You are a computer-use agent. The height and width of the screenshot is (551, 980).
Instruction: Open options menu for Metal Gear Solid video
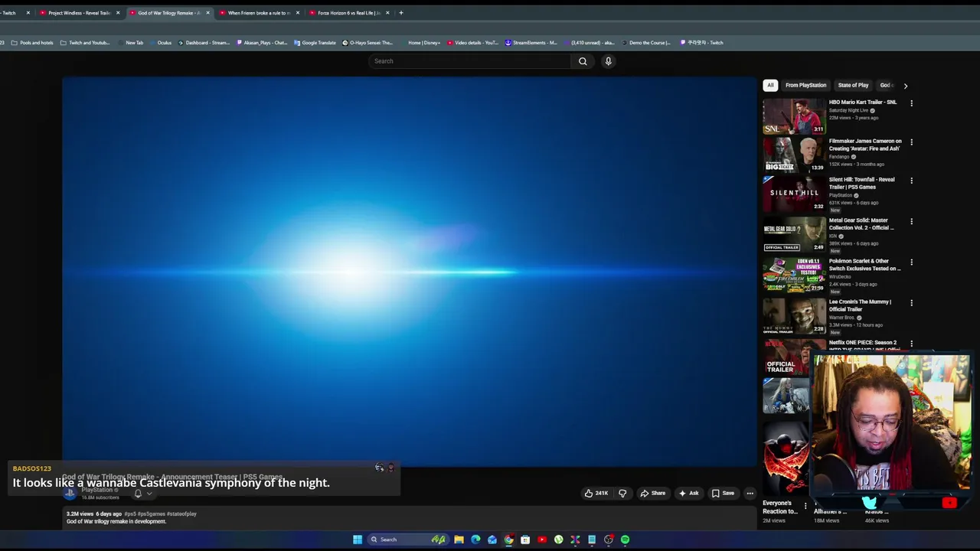click(911, 221)
